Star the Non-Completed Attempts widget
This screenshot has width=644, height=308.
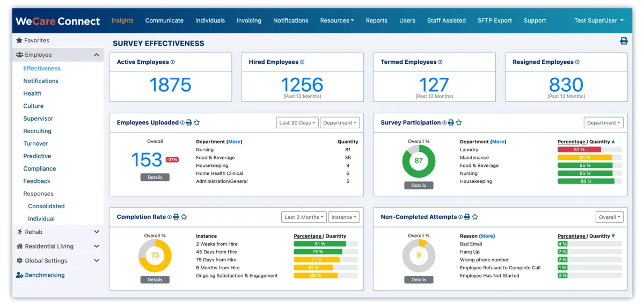[x=475, y=217]
